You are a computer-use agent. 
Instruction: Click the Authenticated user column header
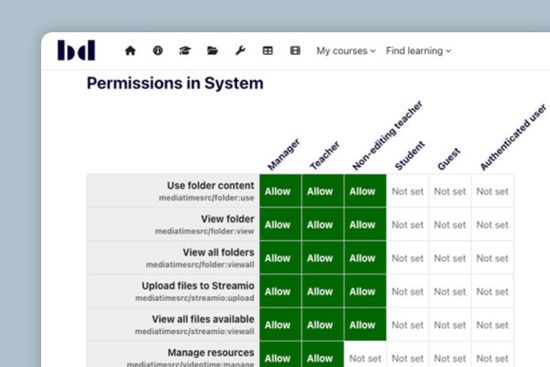[513, 137]
